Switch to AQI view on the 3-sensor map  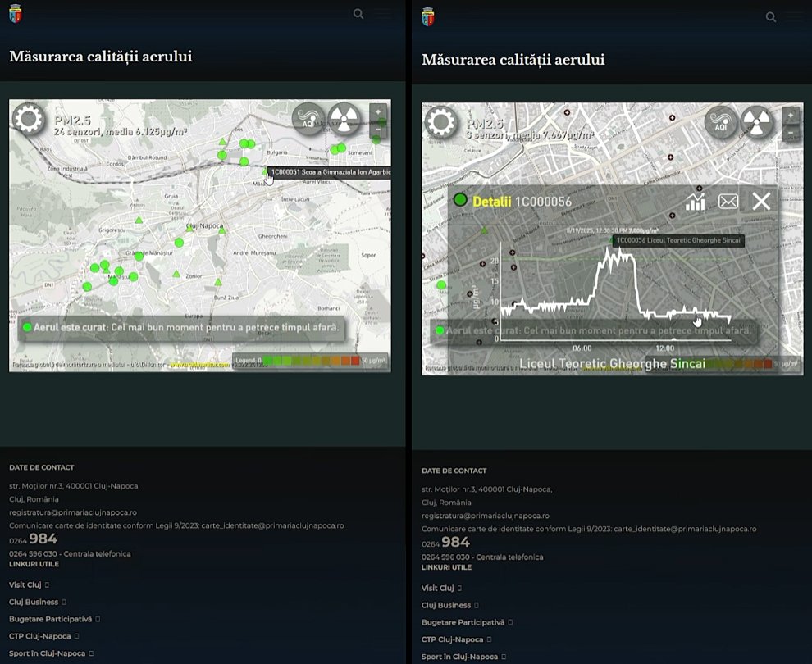tap(722, 123)
